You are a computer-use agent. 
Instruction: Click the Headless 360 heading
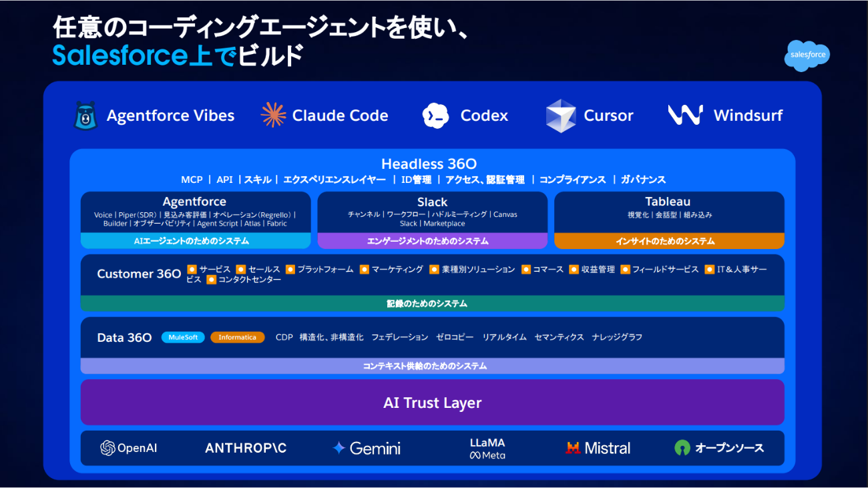click(429, 164)
